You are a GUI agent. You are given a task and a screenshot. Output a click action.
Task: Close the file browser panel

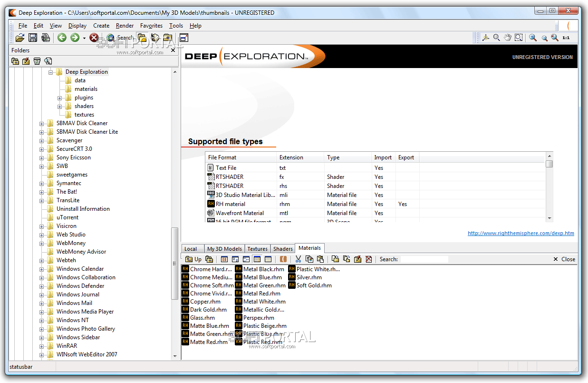coord(564,259)
